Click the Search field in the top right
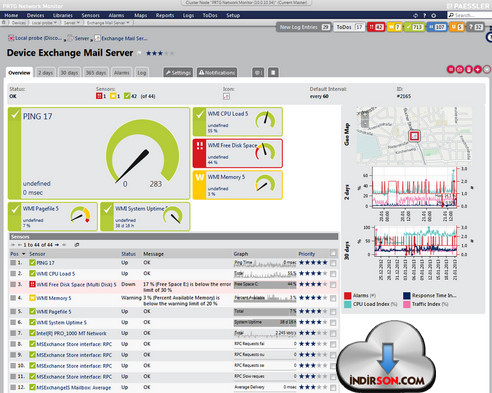The image size is (492, 393). (469, 15)
